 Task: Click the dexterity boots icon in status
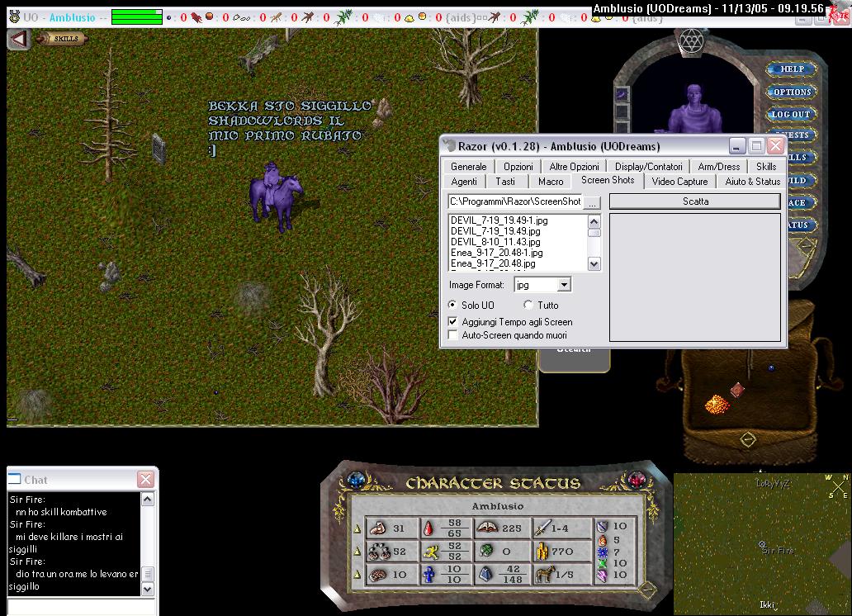[377, 552]
